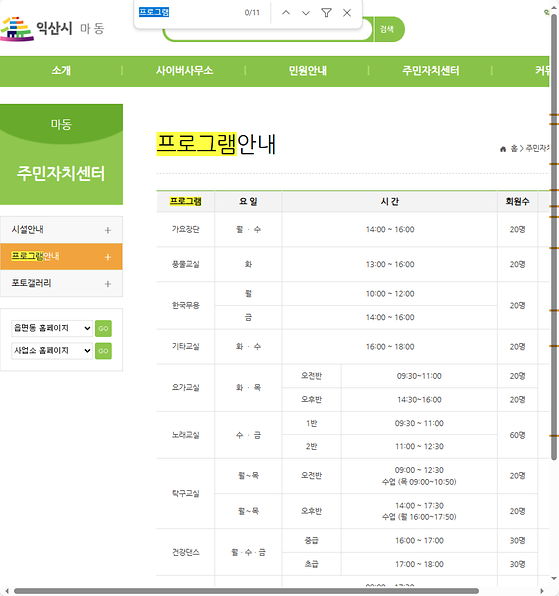The image size is (559, 596).
Task: Click the 가요장단 program cell
Action: 185,229
